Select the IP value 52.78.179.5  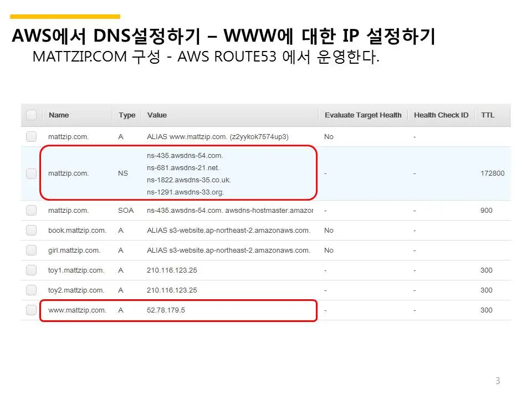166,310
